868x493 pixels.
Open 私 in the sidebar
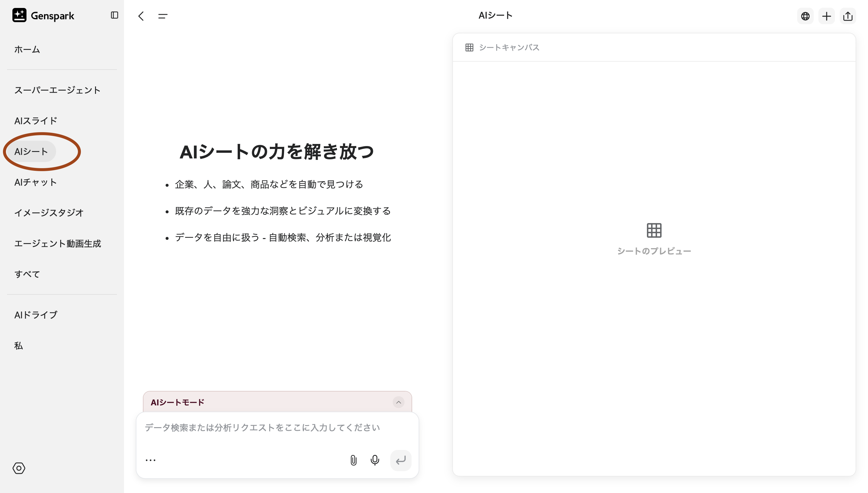pos(19,345)
